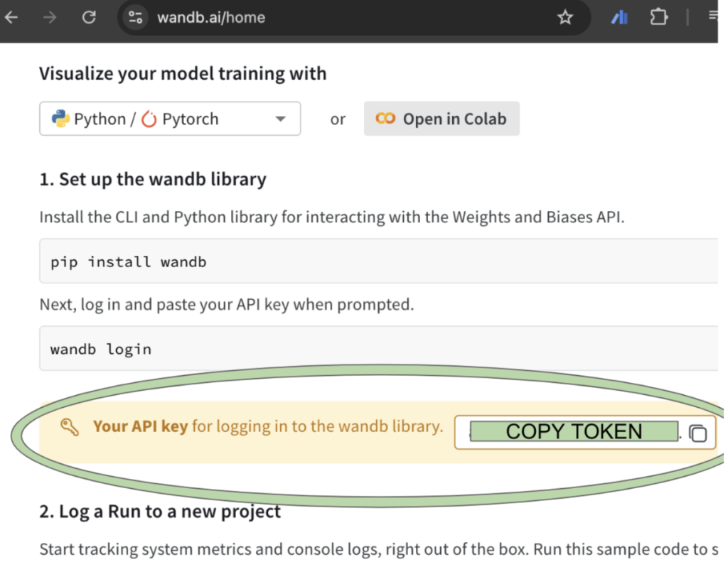728x567 pixels.
Task: Click the 'Your API key' bold text
Action: [x=140, y=426]
